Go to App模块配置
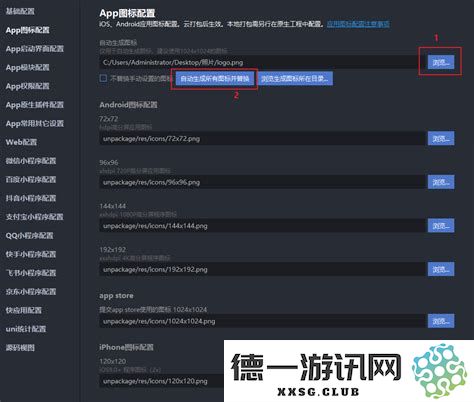Screen dimensions: 474x402 (x=28, y=67)
